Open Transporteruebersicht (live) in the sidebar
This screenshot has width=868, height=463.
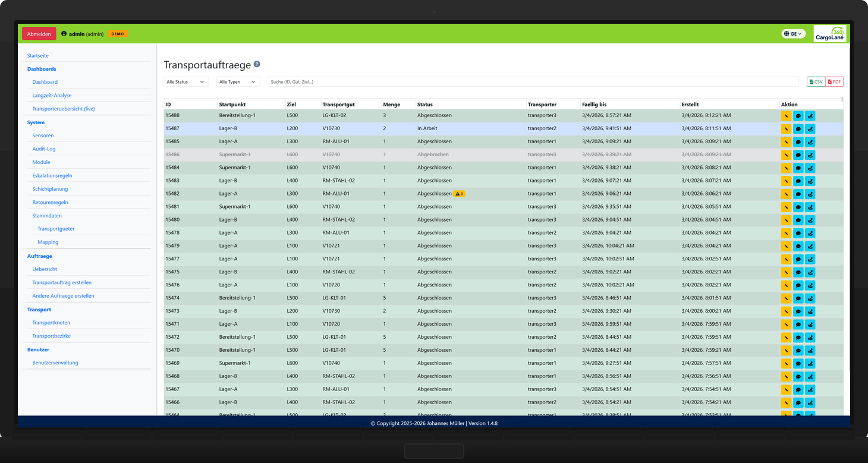64,109
